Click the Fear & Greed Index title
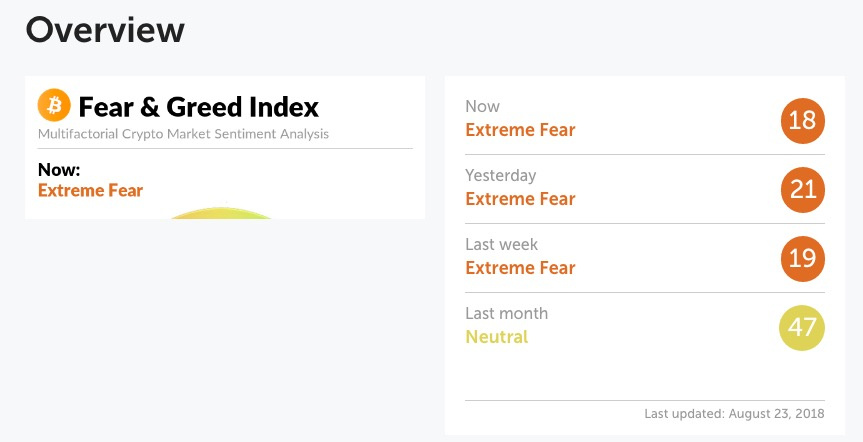The height and width of the screenshot is (442, 863). 199,107
